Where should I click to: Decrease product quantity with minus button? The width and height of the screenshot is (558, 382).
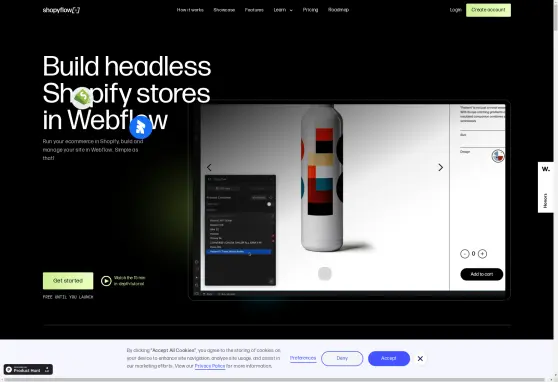pos(464,254)
